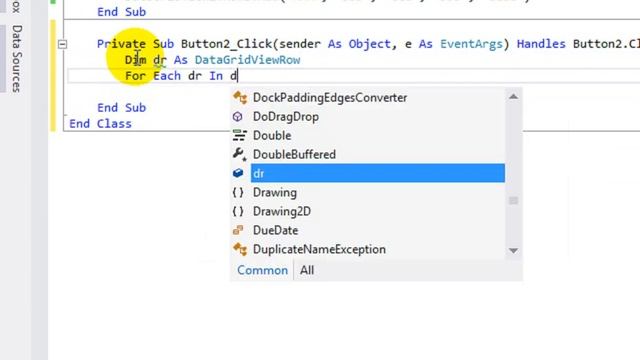Switch to the Common IntelliSense tab
This screenshot has width=640, height=360.
262,270
